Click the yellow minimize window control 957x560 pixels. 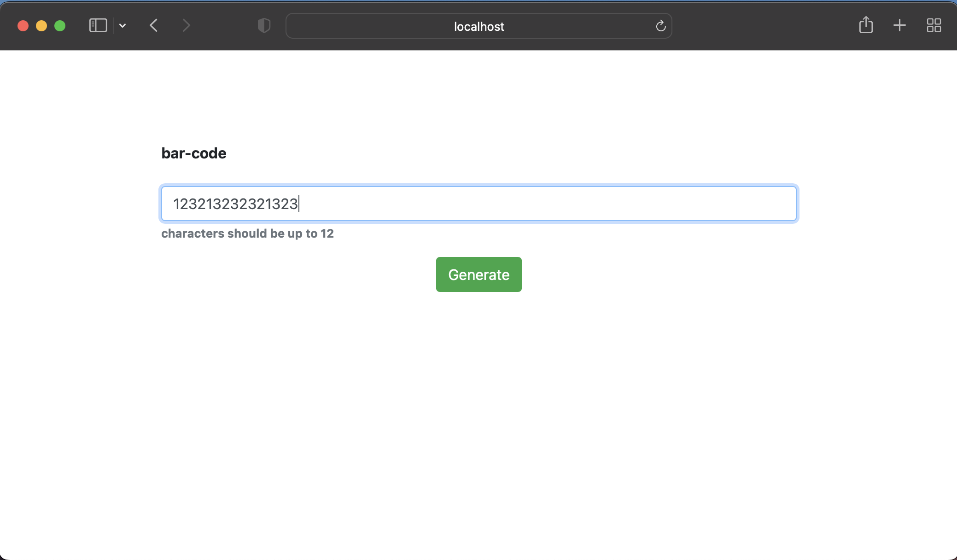tap(41, 25)
